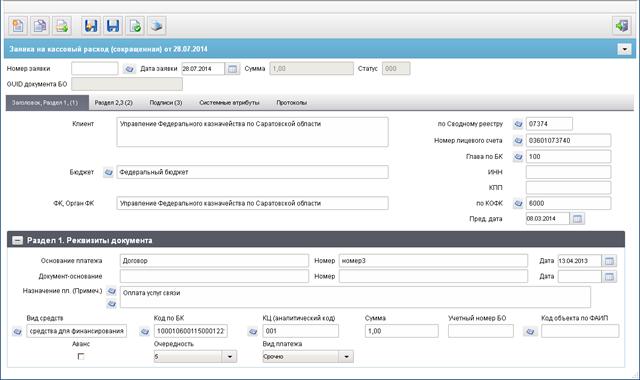Image resolution: width=640 pixels, height=380 pixels.
Task: Click the lookup icon for Код по БК
Action: [144, 331]
